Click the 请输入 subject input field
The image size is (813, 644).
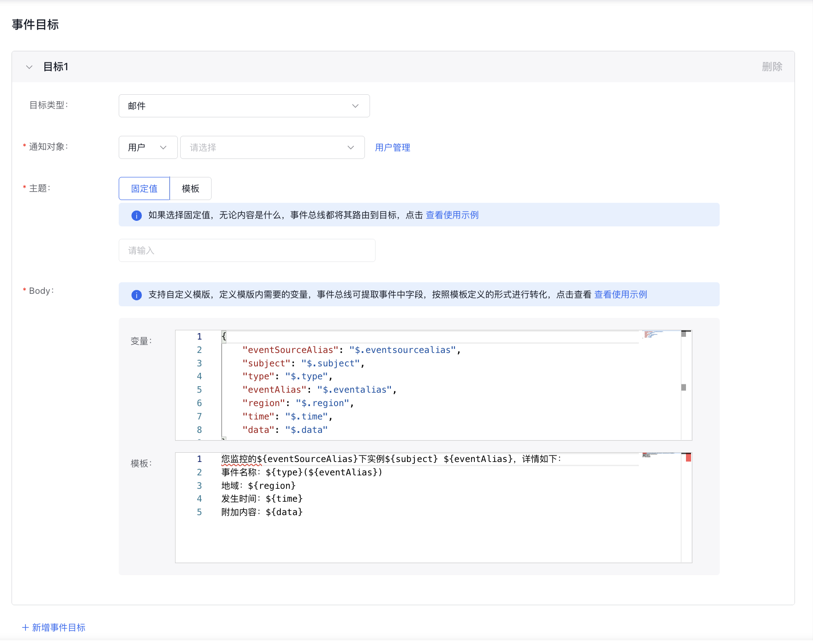click(247, 250)
